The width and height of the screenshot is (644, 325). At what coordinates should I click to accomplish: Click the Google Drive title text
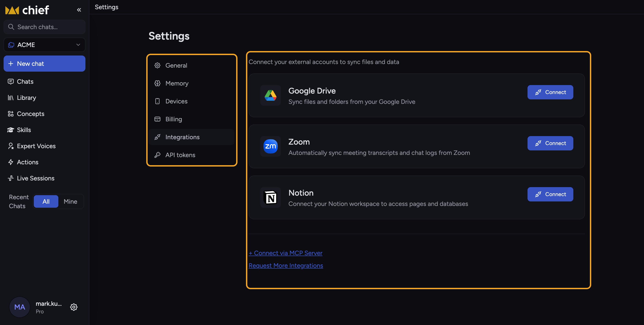point(312,91)
